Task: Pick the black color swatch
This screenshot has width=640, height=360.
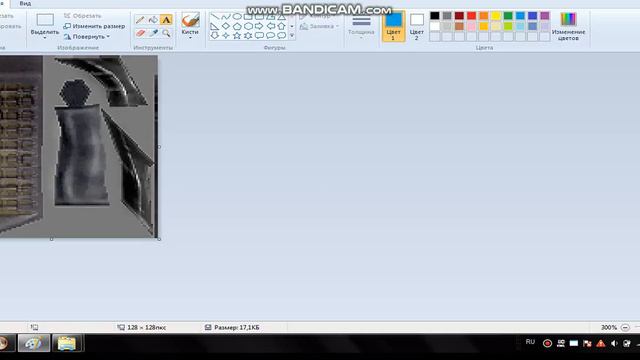Action: coord(435,16)
